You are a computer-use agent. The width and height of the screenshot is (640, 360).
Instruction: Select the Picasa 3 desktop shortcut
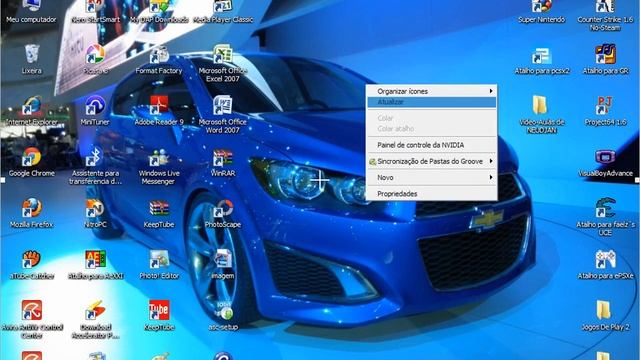pos(96,55)
